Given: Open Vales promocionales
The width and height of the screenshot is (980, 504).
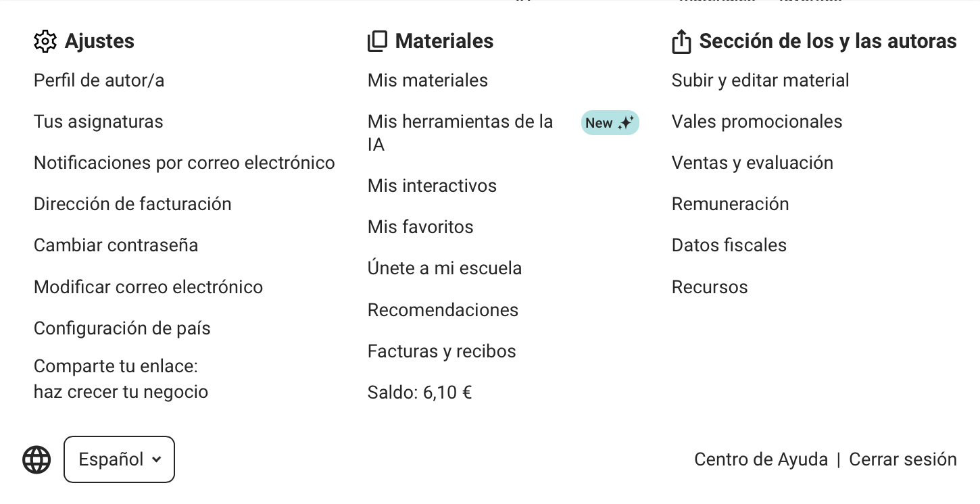Looking at the screenshot, I should [x=756, y=122].
